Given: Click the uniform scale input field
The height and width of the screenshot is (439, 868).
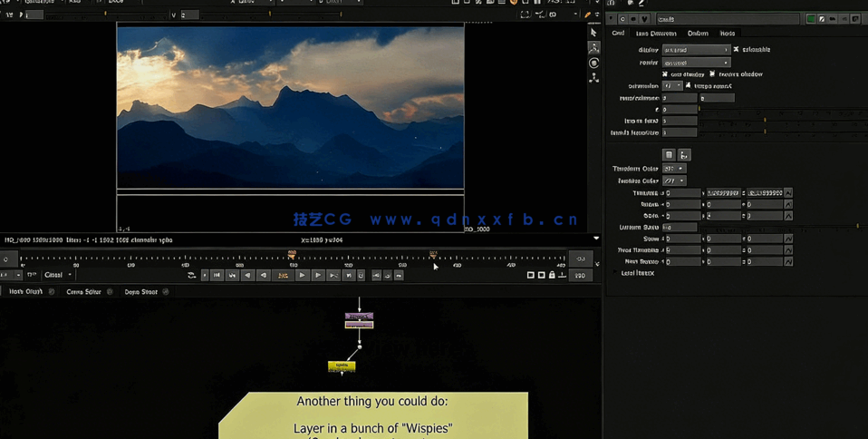Looking at the screenshot, I should point(680,228).
